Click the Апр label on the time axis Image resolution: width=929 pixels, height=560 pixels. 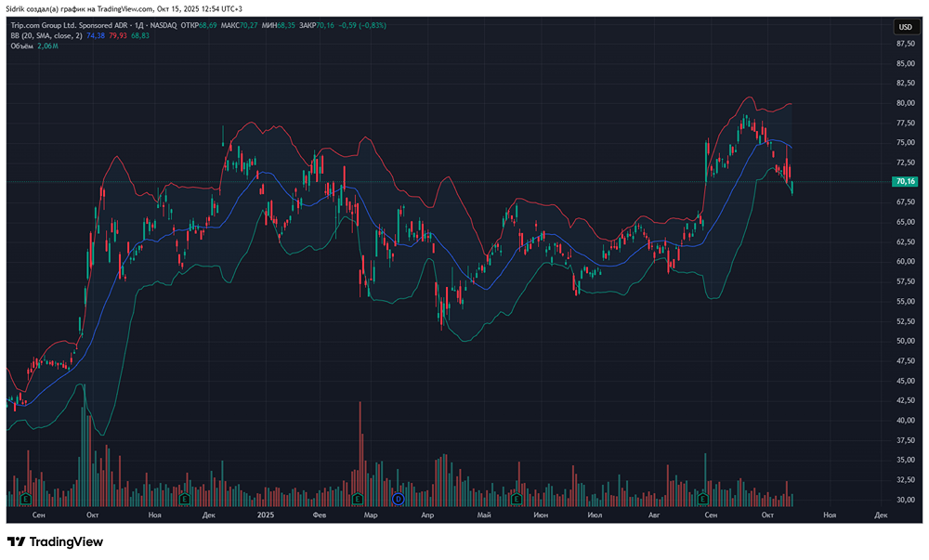[427, 514]
